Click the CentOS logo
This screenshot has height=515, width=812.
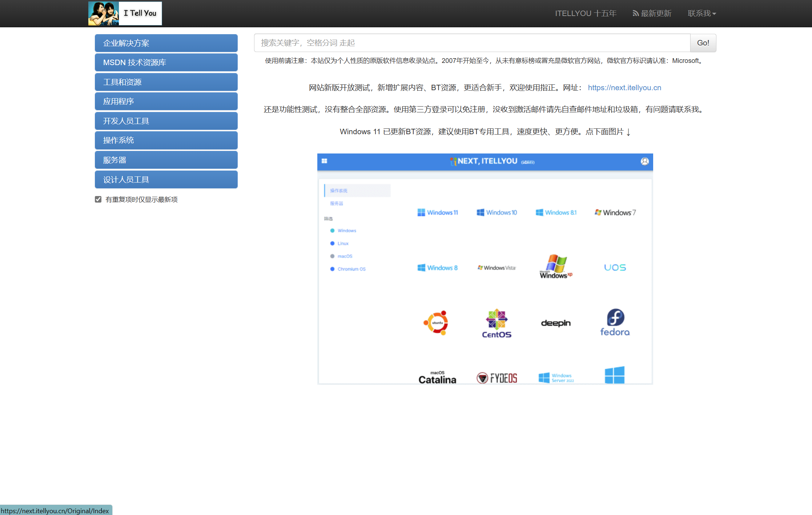point(497,323)
